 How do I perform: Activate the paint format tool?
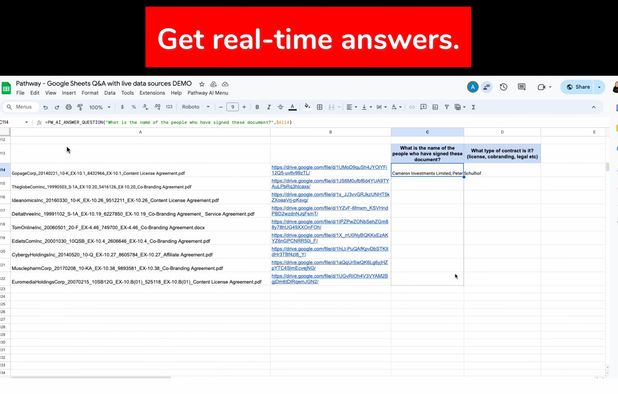pos(80,107)
